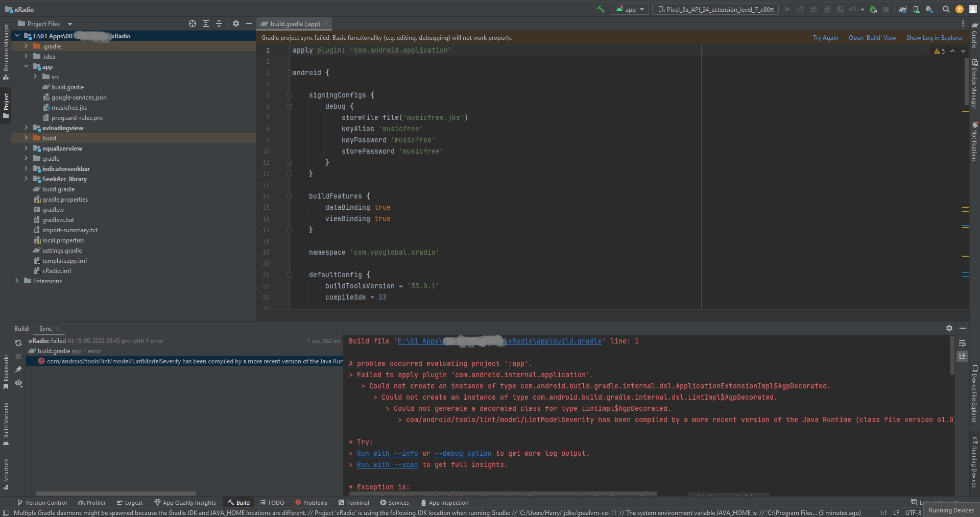The image size is (980, 517).
Task: Expand the equalizerview module
Action: click(x=26, y=148)
